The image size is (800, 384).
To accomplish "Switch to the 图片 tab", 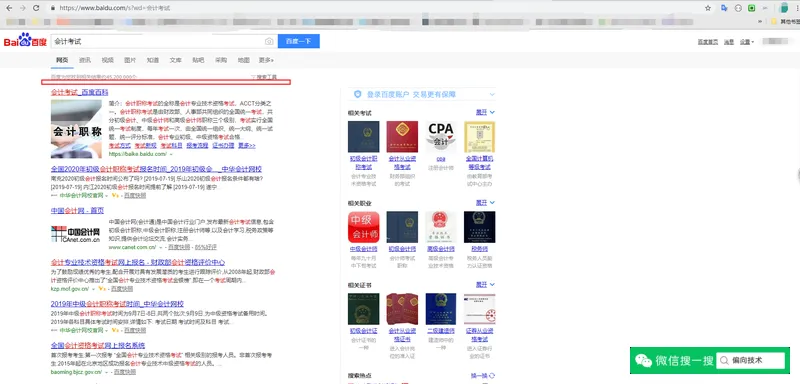I will point(130,60).
